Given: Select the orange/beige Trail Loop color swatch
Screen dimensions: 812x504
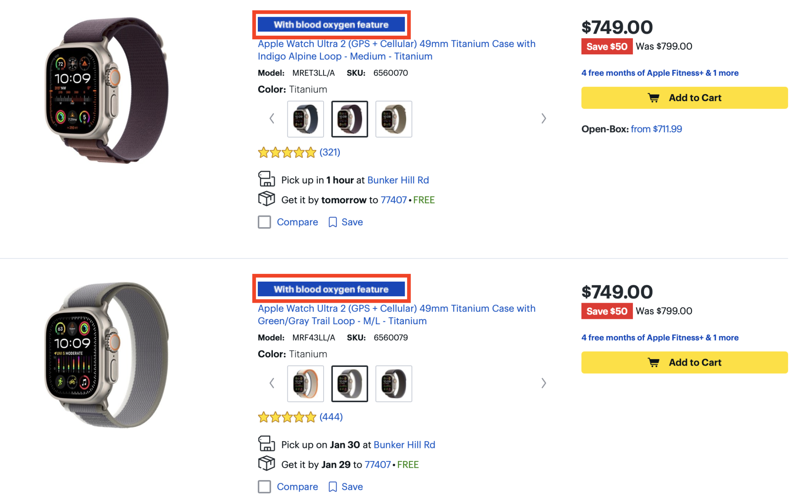Looking at the screenshot, I should [305, 383].
